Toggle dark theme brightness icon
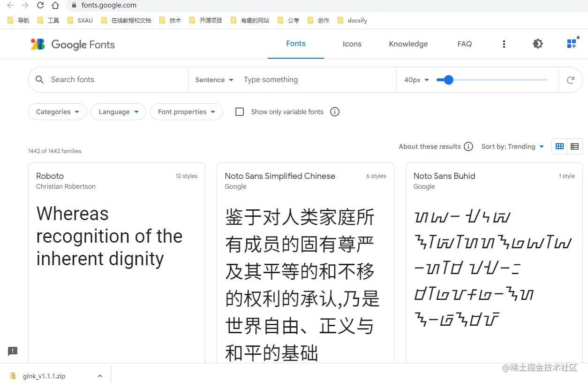 [538, 44]
